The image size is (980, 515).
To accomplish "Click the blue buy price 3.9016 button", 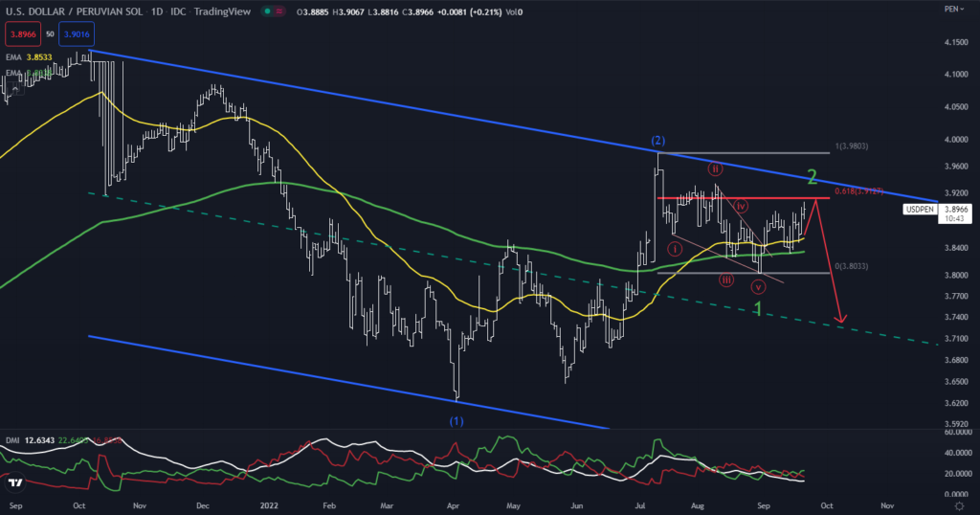I will pyautogui.click(x=75, y=34).
